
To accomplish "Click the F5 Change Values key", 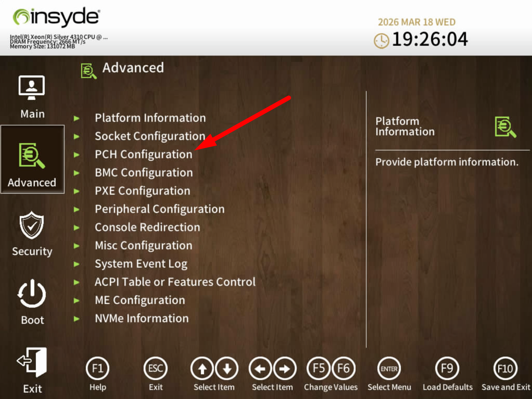I will (318, 368).
